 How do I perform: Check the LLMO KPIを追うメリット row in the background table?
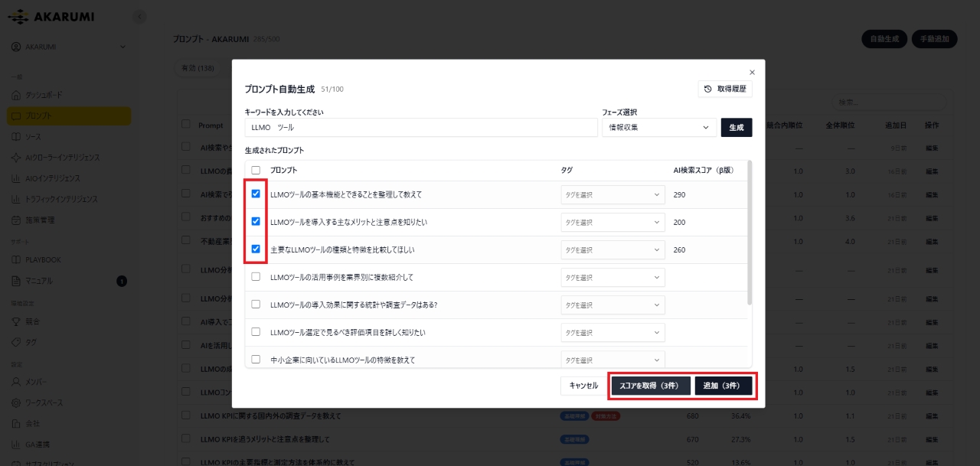pos(186,439)
